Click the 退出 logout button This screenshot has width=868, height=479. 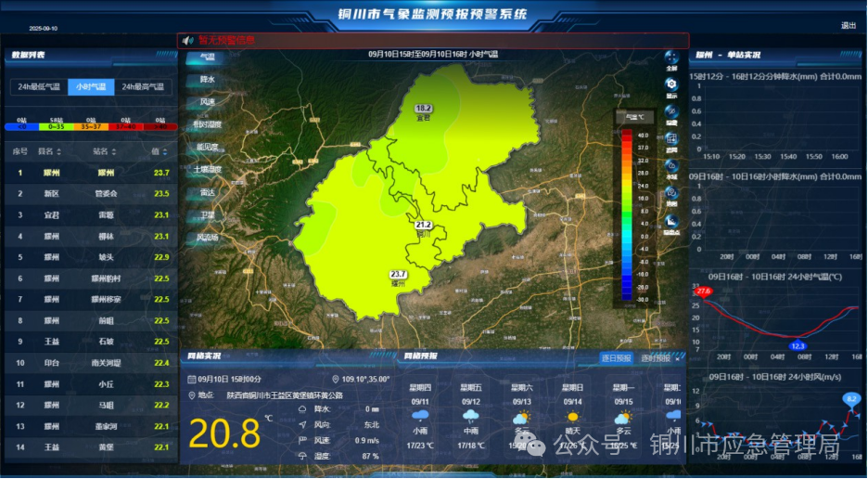tap(848, 25)
